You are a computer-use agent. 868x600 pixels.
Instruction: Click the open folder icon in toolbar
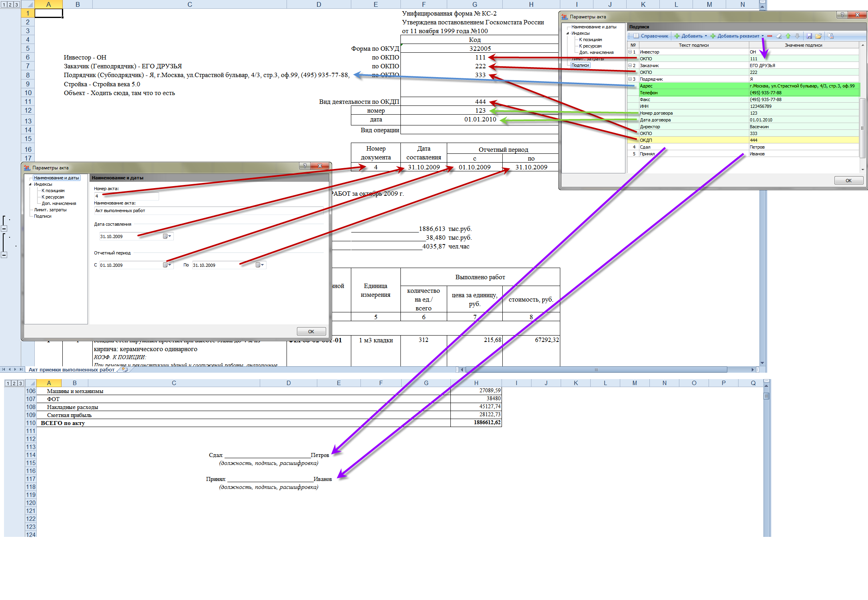point(818,36)
